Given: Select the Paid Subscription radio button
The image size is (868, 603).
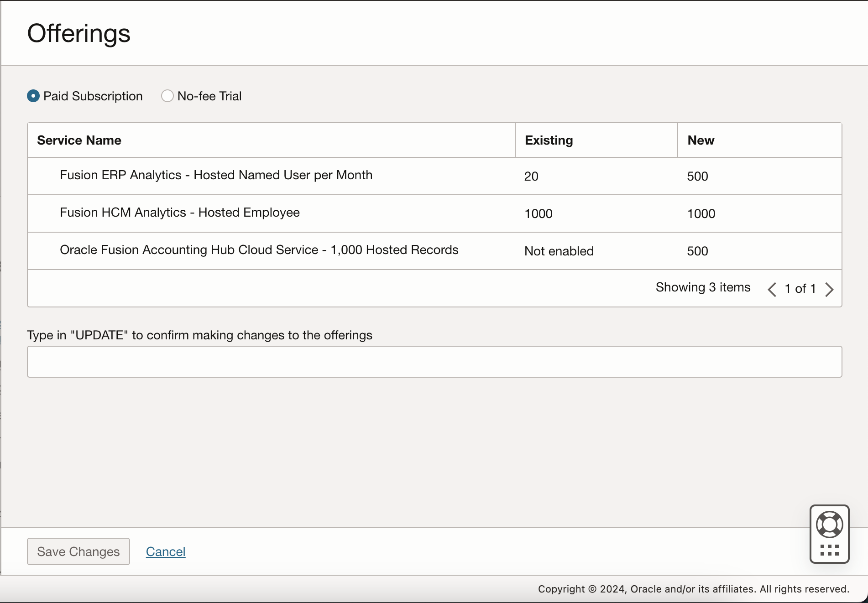Looking at the screenshot, I should (x=33, y=96).
